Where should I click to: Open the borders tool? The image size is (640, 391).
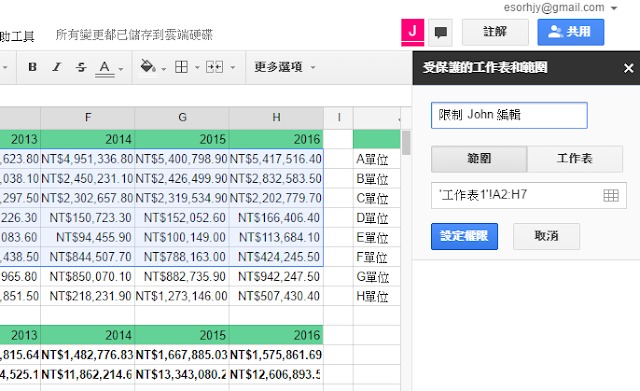click(x=182, y=67)
